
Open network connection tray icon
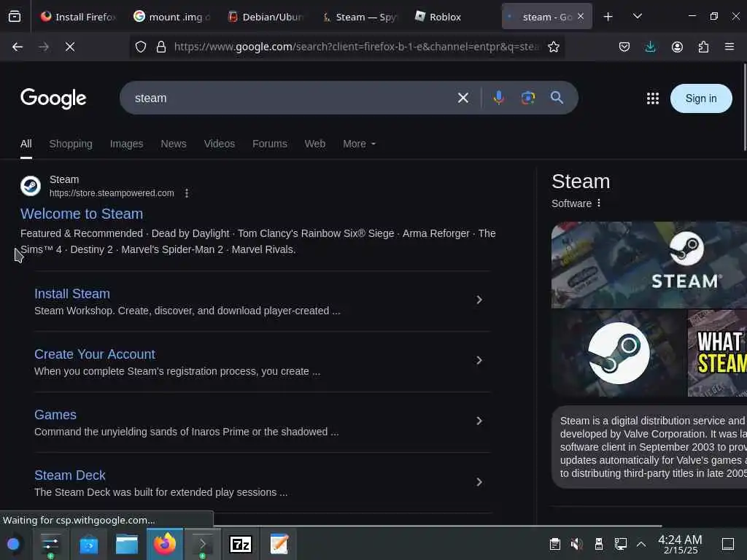620,544
